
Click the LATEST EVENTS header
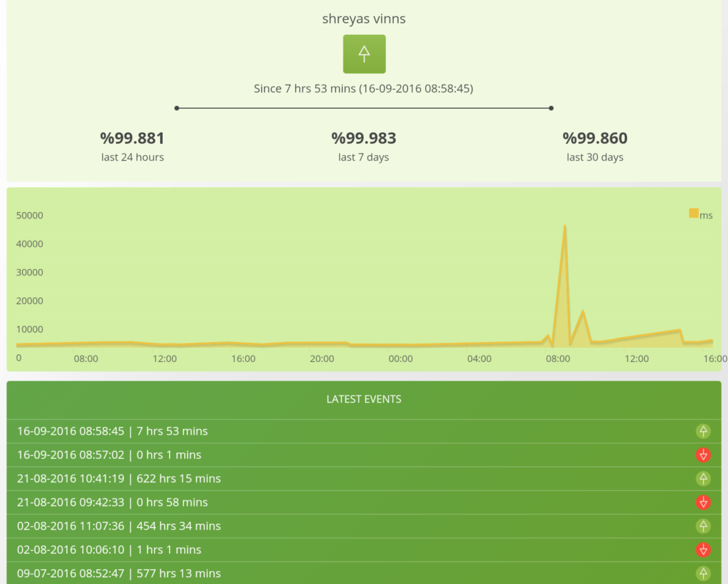(x=364, y=399)
